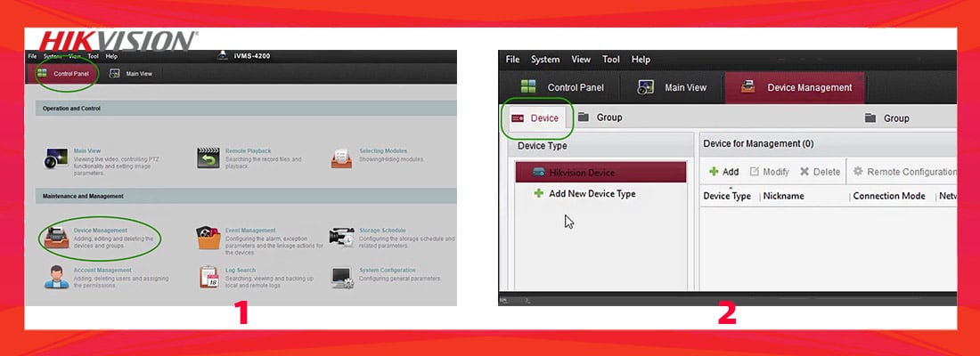Viewport: 980px width, 356px height.
Task: Click the Main View monitor icon
Action: coord(56,158)
